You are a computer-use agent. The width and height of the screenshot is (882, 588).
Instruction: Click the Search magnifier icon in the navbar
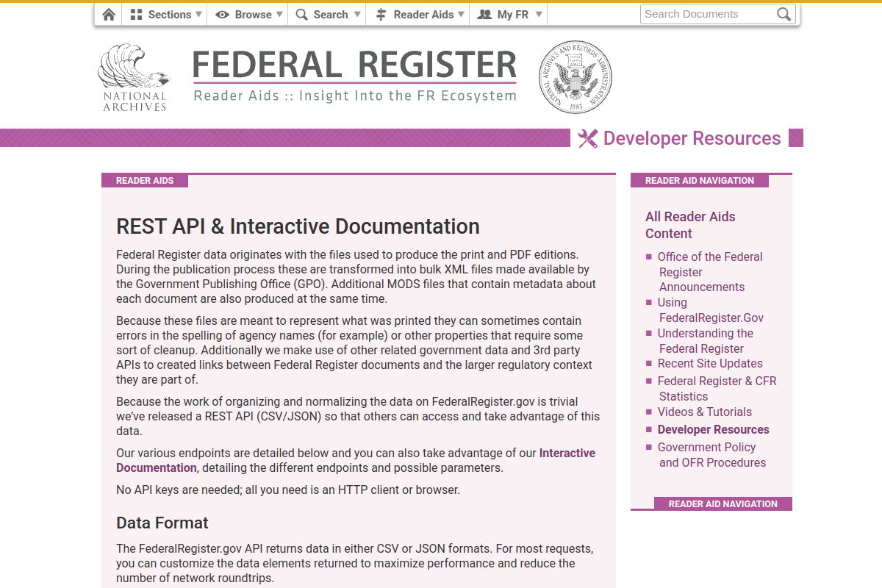pos(301,14)
